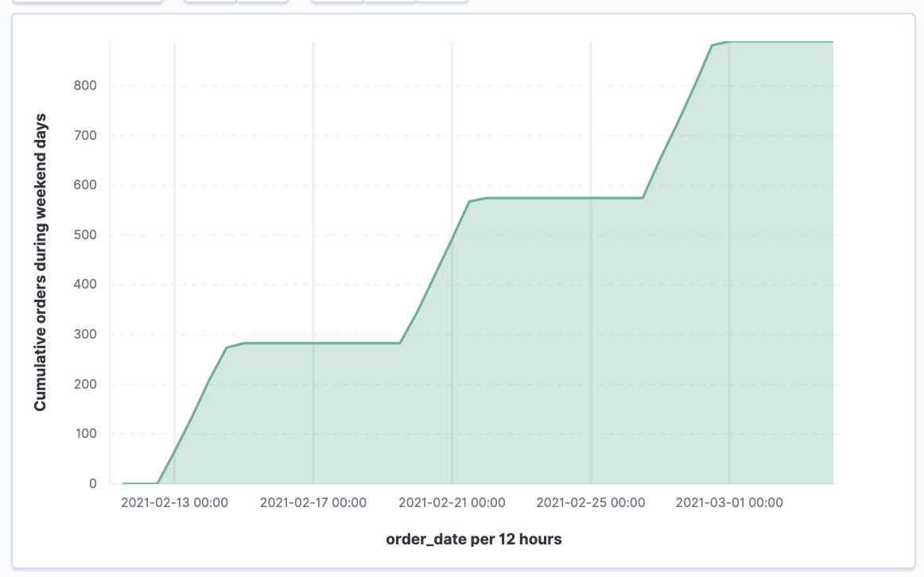Viewport: 924px width, 577px height.
Task: Select the 2021-03-01 00:00 tick label
Action: click(728, 502)
